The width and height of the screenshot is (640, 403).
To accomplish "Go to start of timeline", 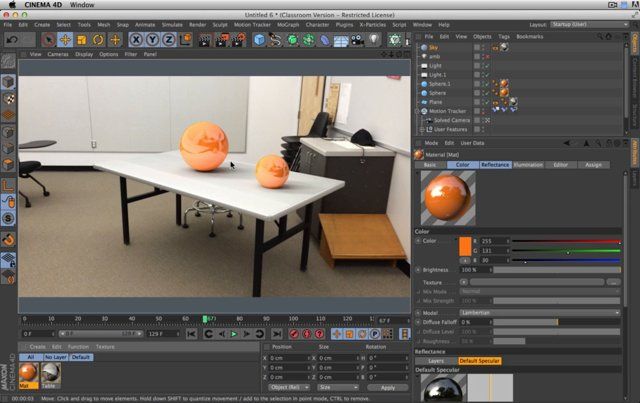I will tap(191, 334).
